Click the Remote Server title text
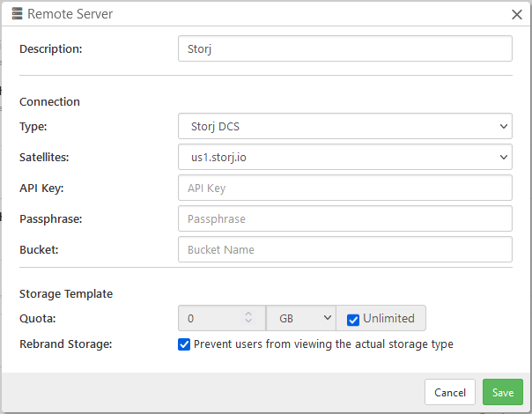The height and width of the screenshot is (414, 532). point(70,14)
